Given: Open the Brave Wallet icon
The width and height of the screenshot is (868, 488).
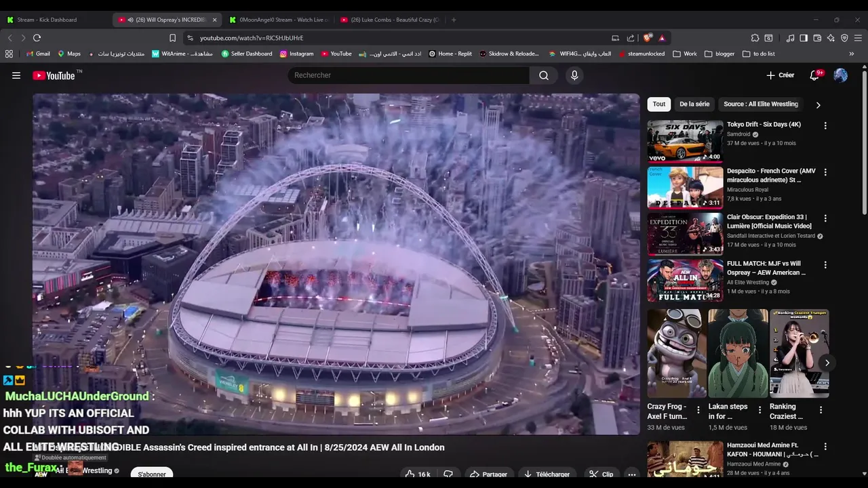Looking at the screenshot, I should 817,38.
